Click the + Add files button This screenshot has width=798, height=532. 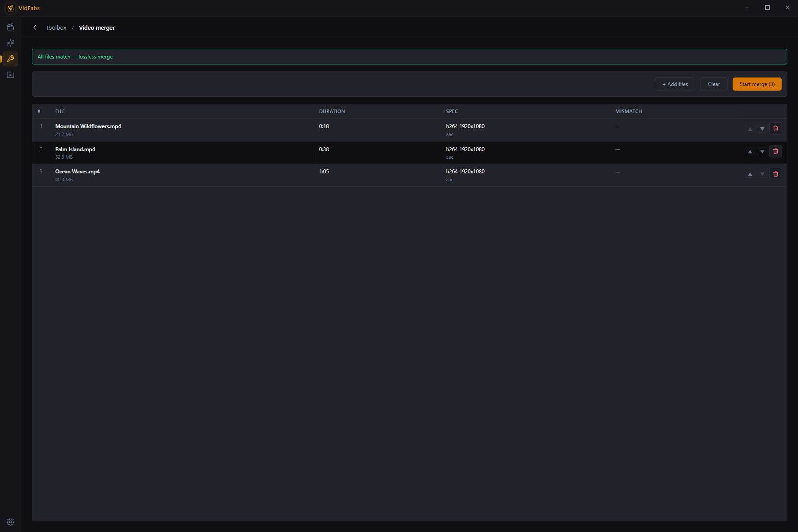coord(675,84)
